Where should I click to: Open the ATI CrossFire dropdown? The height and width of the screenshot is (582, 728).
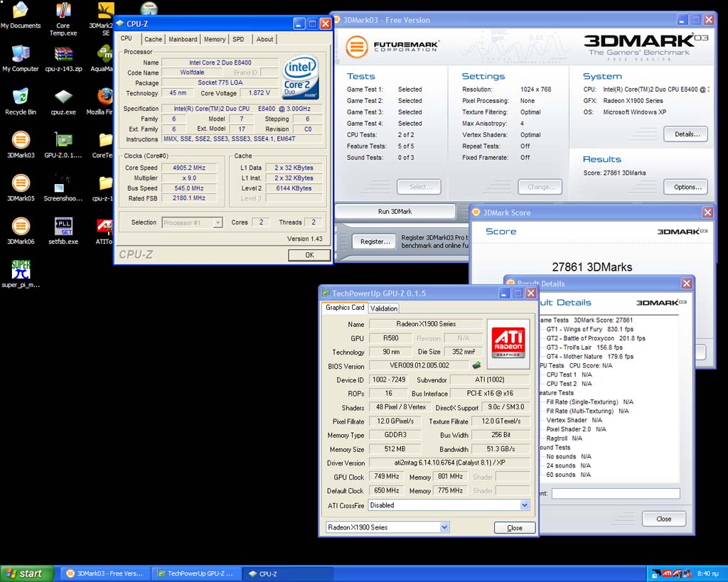[449, 505]
